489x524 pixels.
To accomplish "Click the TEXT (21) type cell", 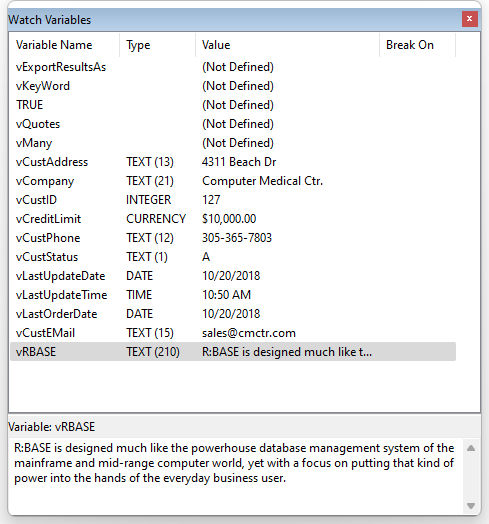I will coord(150,181).
